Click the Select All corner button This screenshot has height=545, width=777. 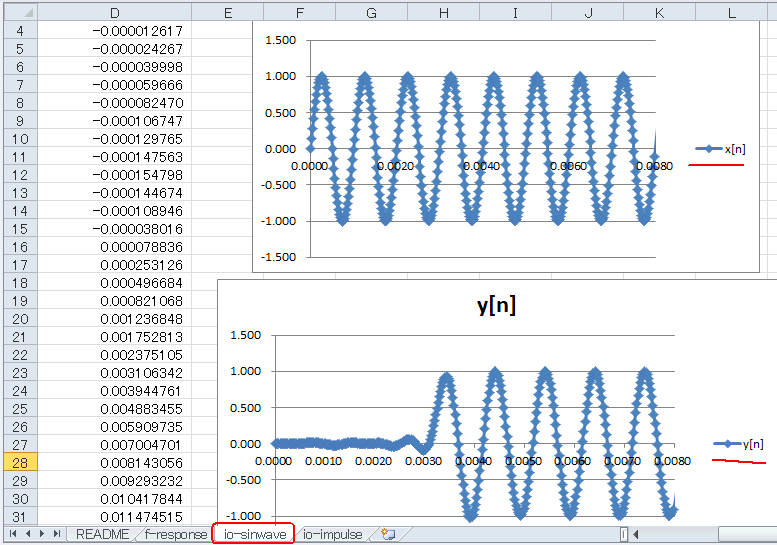click(x=20, y=12)
